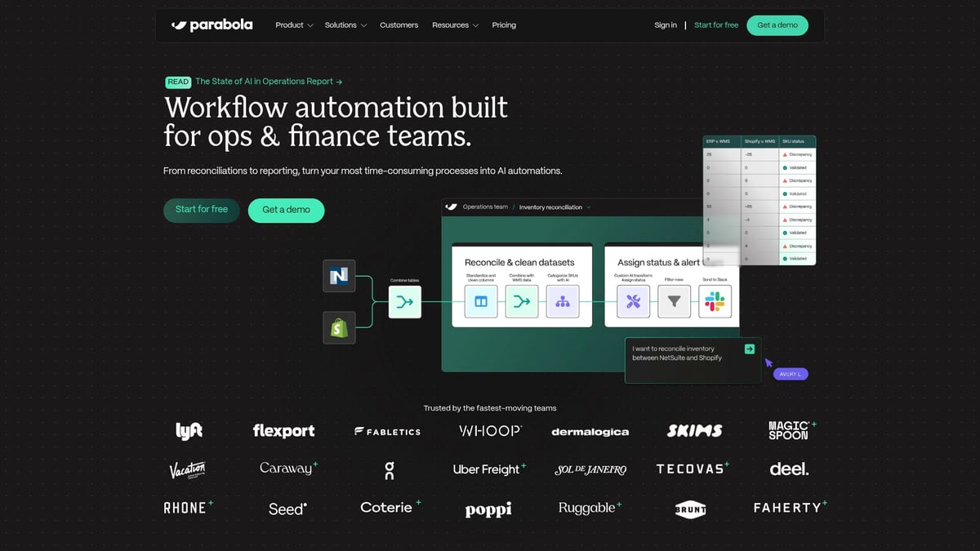Expand the Product dropdown
Screen dimensions: 980x551
(x=293, y=24)
